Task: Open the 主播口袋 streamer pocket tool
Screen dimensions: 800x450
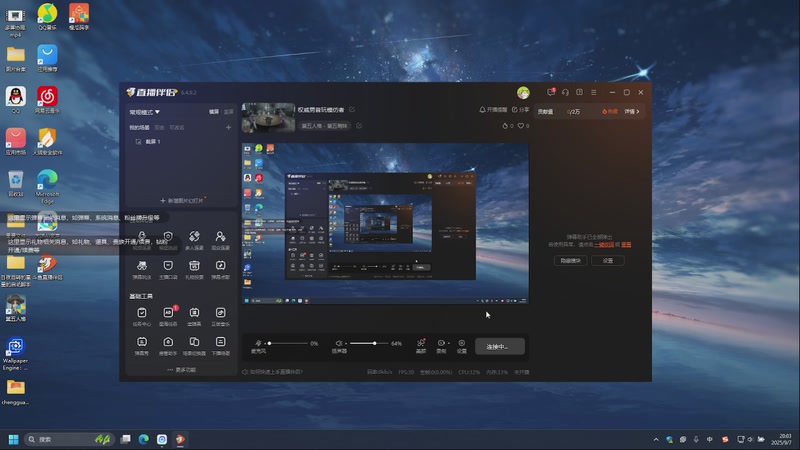Action: click(168, 269)
